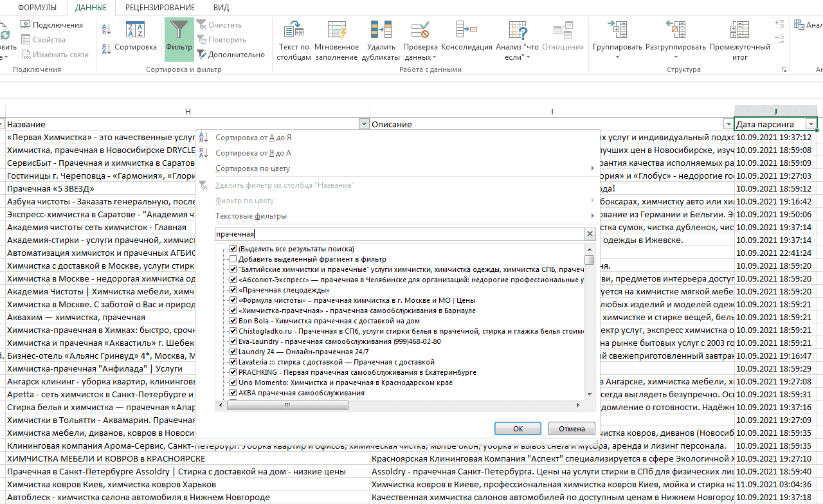Viewport: 823px width, 504px height.
Task: Uncheck "PRACHKING" filter item
Action: [233, 372]
